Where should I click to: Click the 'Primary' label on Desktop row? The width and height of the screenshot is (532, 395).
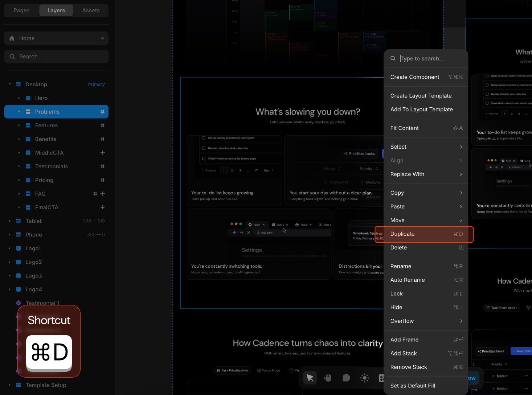click(96, 84)
